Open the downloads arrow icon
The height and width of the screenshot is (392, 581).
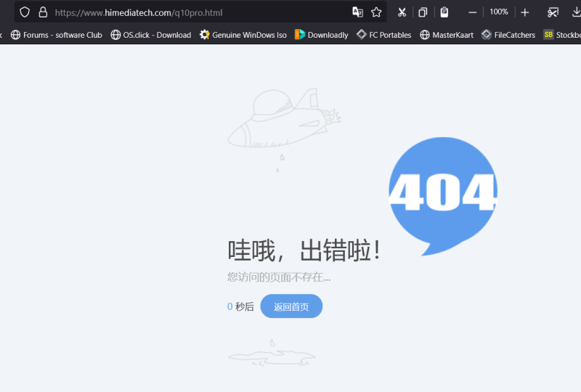point(574,12)
